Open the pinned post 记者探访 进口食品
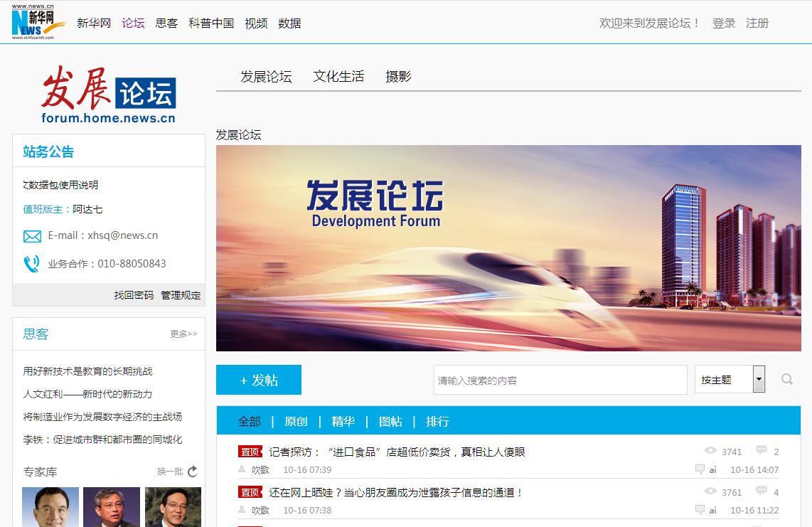The width and height of the screenshot is (812, 527). (397, 452)
